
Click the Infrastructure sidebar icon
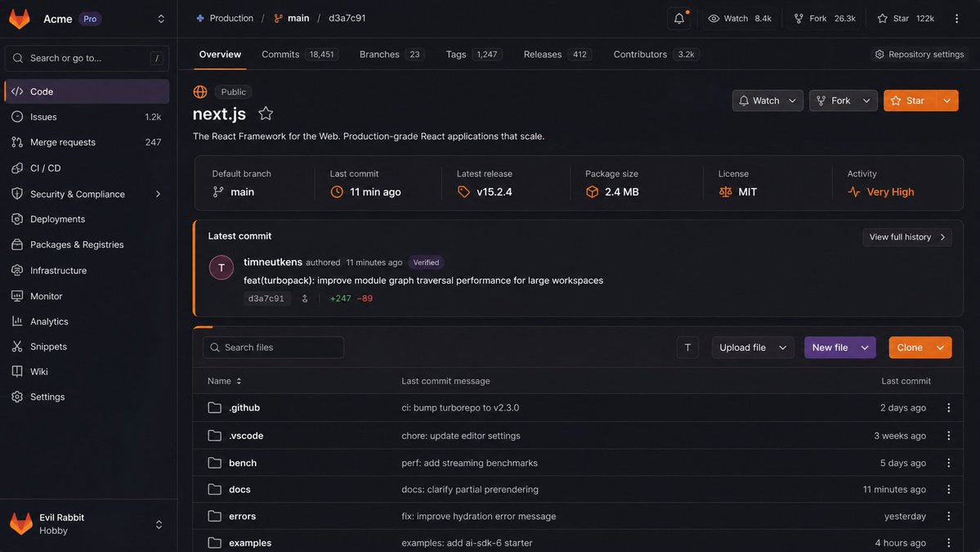[x=17, y=270]
